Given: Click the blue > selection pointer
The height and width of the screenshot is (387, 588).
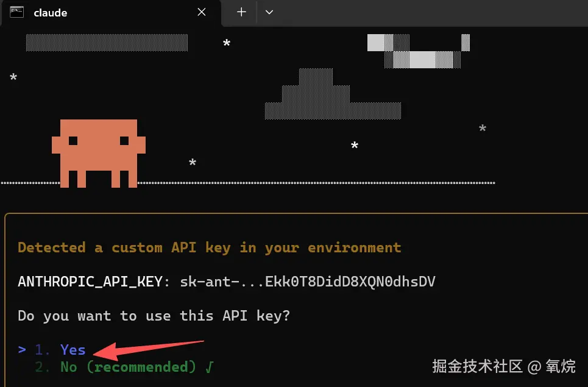Looking at the screenshot, I should tap(22, 349).
